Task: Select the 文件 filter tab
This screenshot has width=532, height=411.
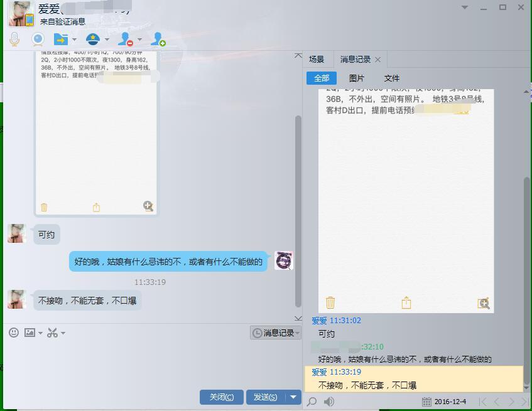Action: (391, 78)
